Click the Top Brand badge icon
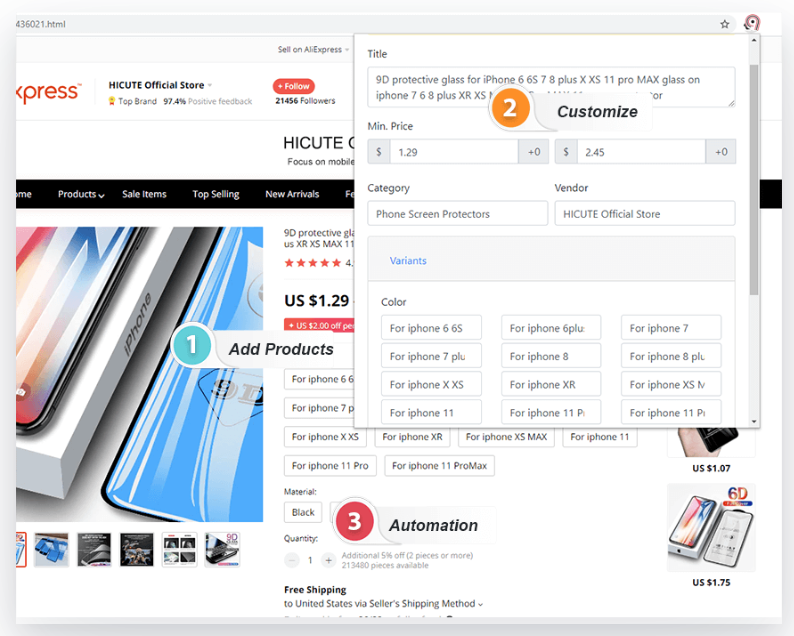This screenshot has height=636, width=794. [x=112, y=101]
